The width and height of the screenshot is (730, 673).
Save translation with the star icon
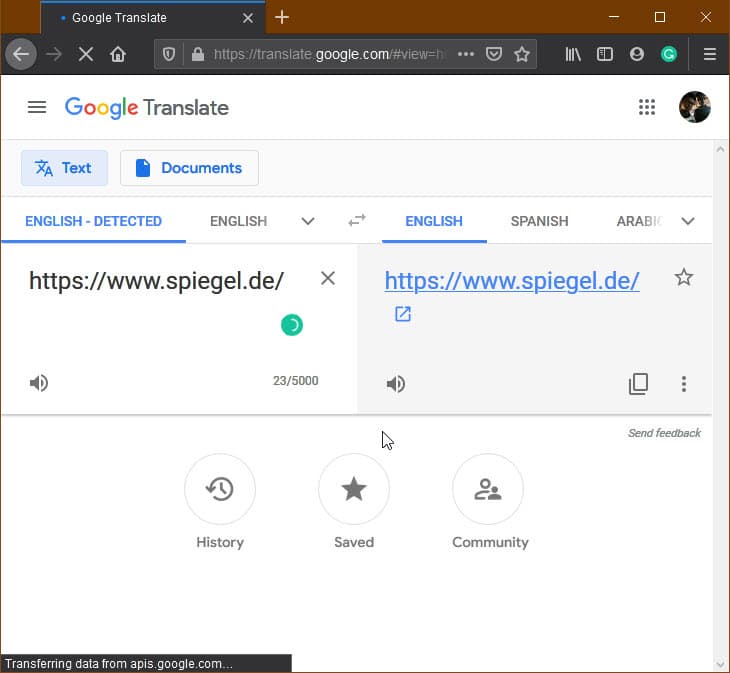click(683, 277)
